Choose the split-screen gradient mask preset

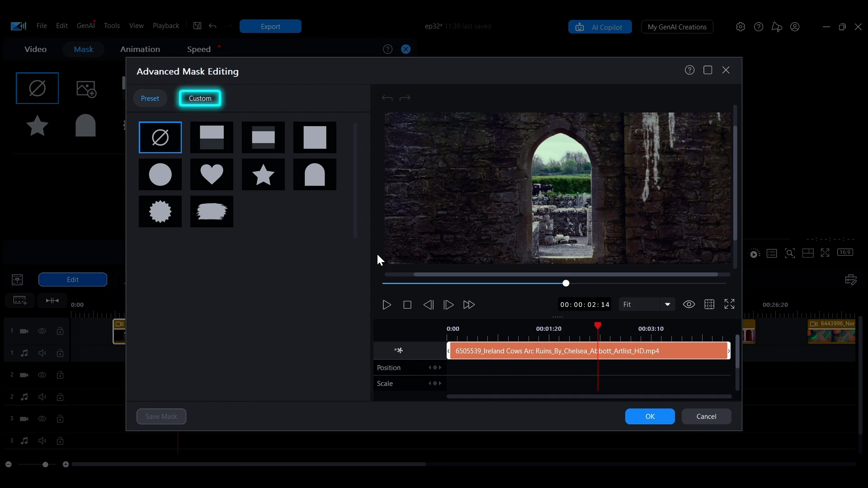212,137
